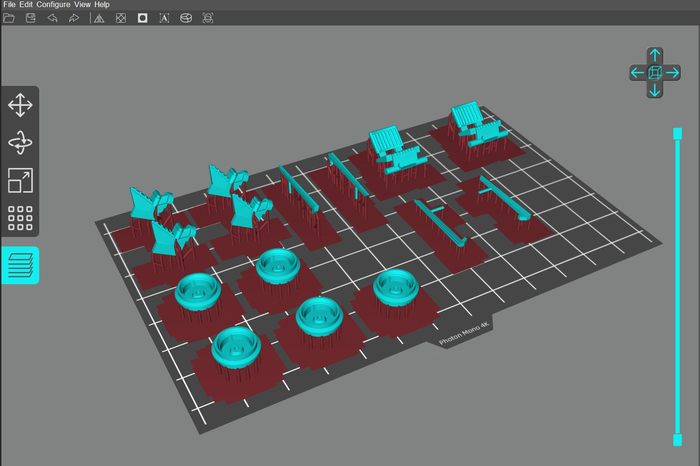Click the hollow circle-in-square toolbar icon
This screenshot has width=700, height=466.
point(142,18)
